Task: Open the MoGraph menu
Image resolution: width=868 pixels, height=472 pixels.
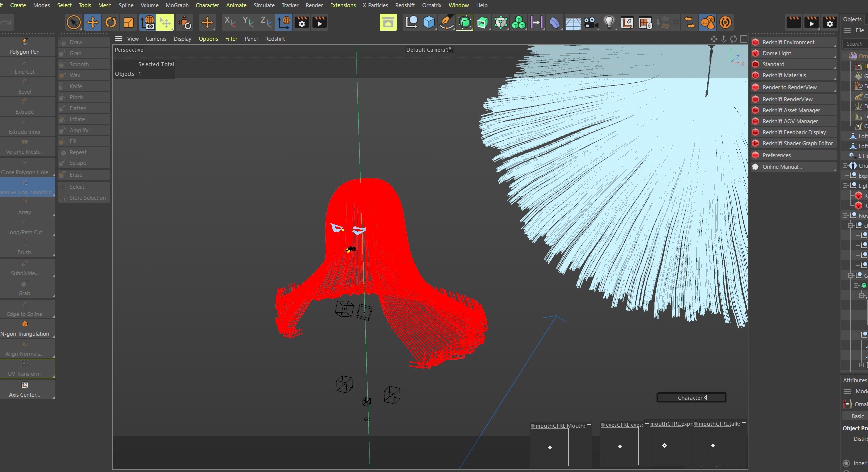Action: click(177, 5)
